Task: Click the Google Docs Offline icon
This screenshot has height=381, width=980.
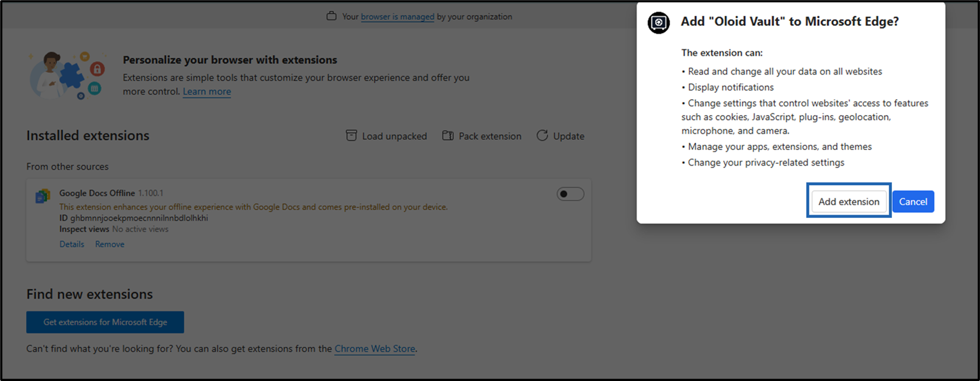Action: pos(43,196)
